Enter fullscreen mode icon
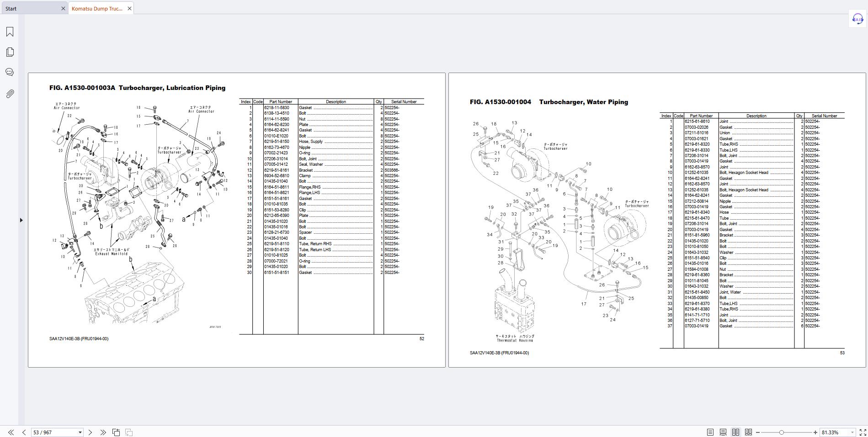 point(863,432)
